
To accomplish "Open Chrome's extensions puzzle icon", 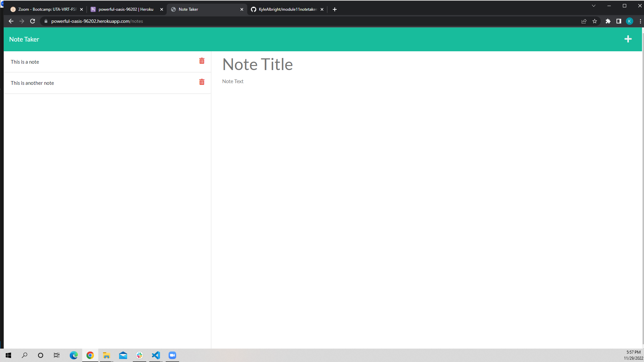I will pos(608,21).
